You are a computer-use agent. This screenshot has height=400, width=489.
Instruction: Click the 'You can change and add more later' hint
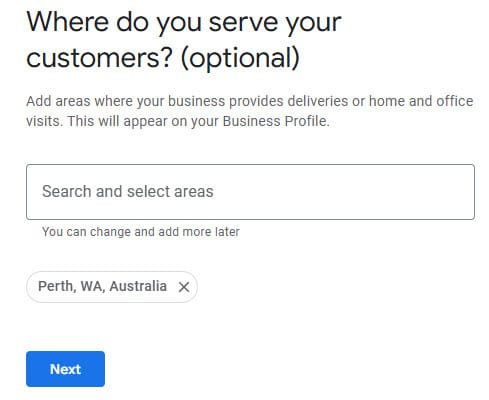141,232
